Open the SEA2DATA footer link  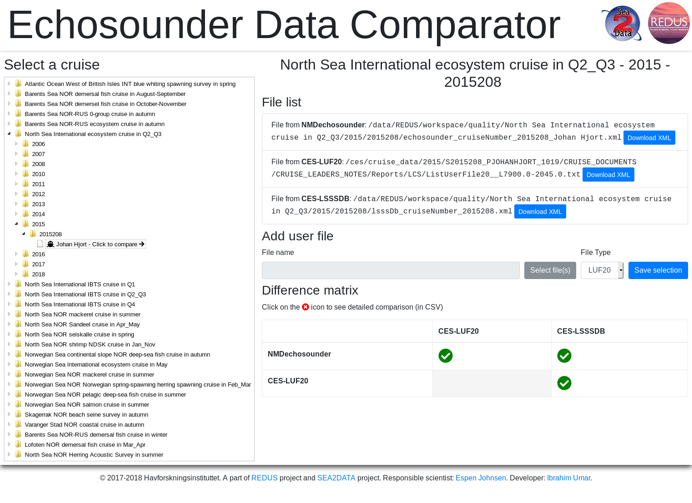click(x=336, y=478)
